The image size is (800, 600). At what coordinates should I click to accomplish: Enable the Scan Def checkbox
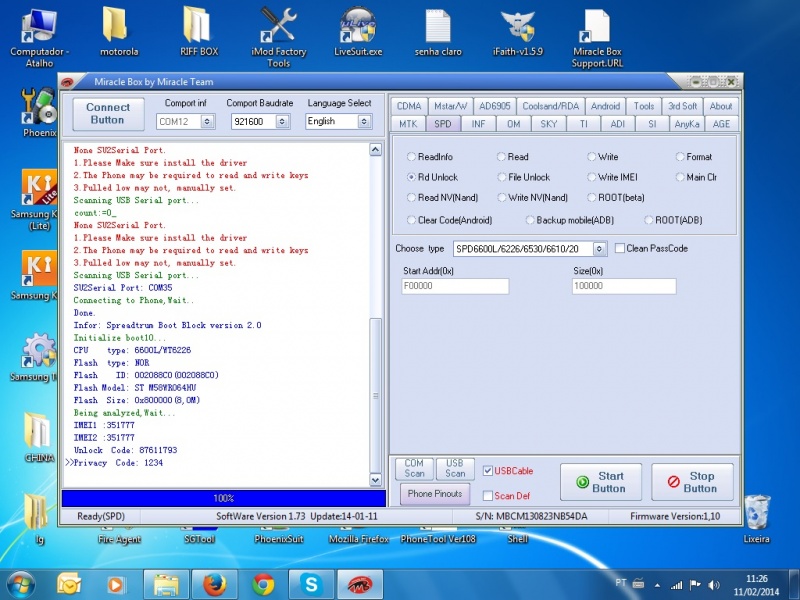488,495
